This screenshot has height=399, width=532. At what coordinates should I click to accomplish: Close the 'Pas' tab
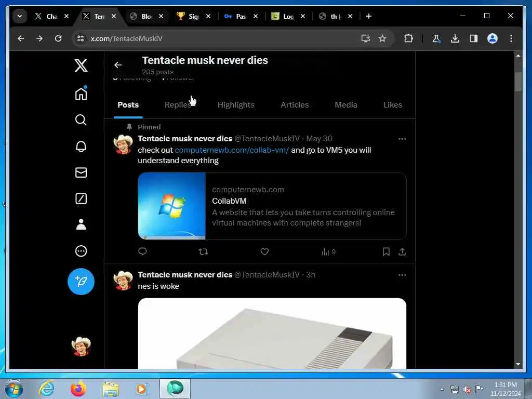pos(256,16)
